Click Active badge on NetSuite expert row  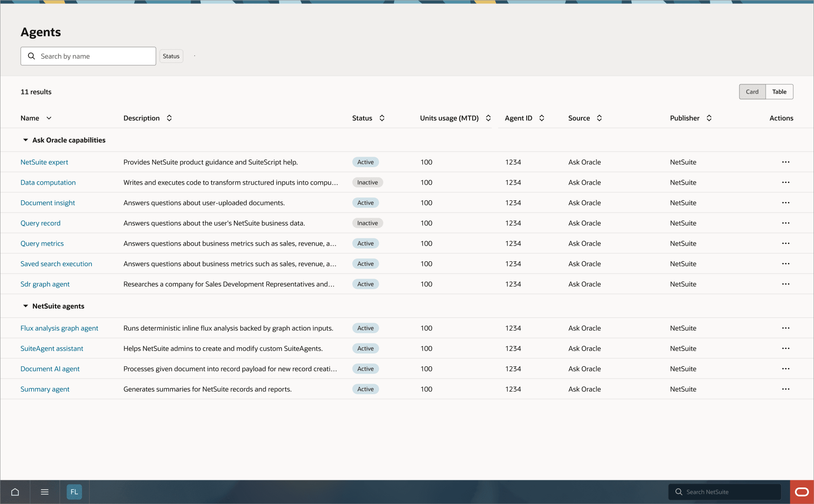pos(365,162)
